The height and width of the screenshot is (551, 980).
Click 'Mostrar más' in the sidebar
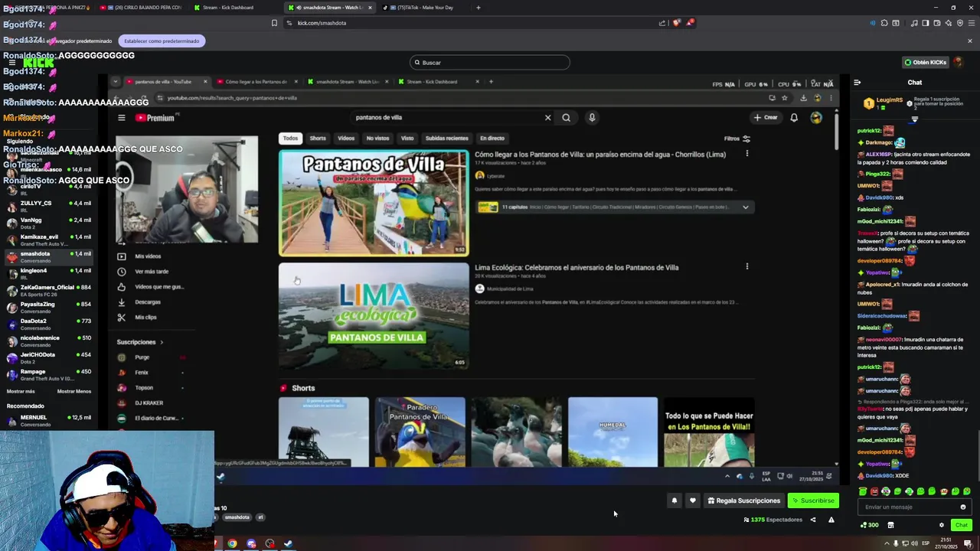click(21, 391)
